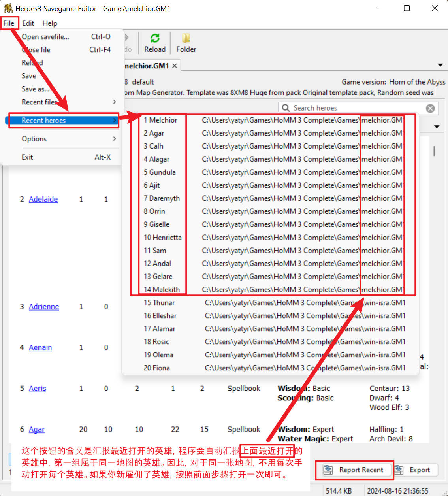Click the 514.4 KB status bar entry
The width and height of the screenshot is (448, 496).
(x=339, y=491)
